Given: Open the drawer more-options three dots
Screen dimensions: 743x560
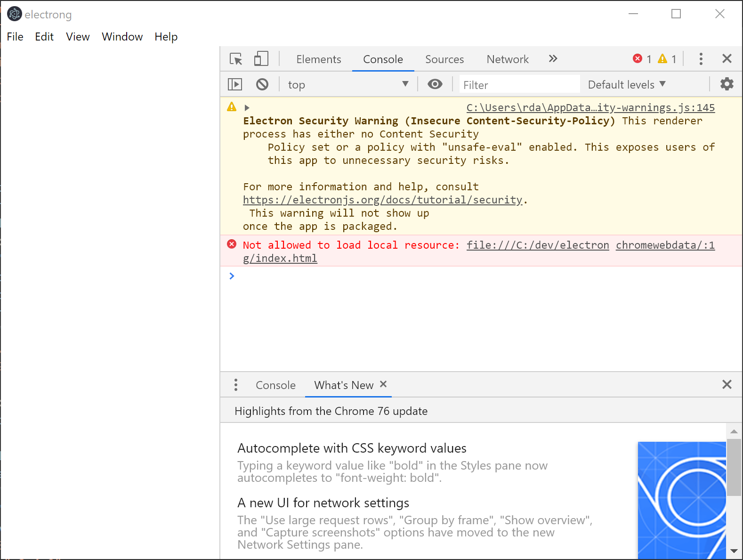Looking at the screenshot, I should (x=236, y=385).
